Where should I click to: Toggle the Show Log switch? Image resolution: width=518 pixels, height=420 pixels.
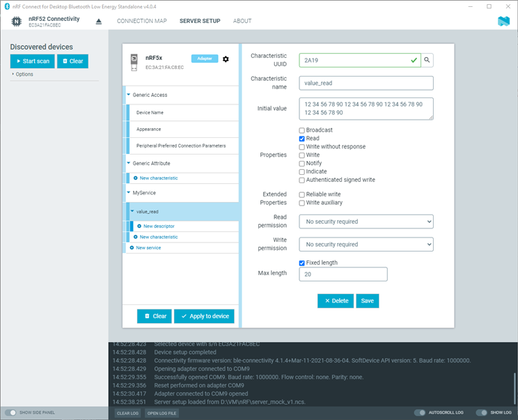481,412
